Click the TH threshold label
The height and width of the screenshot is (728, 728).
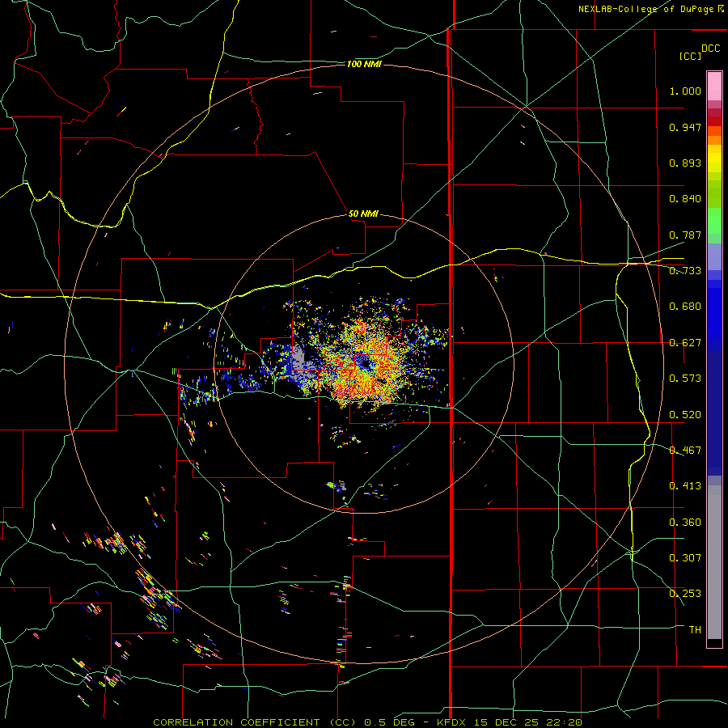tap(695, 630)
